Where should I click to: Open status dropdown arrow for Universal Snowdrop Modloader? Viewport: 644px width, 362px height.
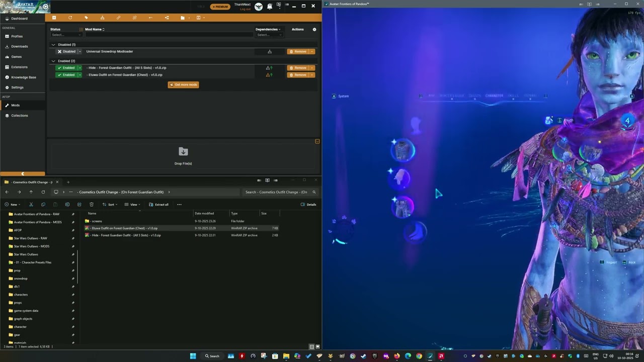[79, 51]
